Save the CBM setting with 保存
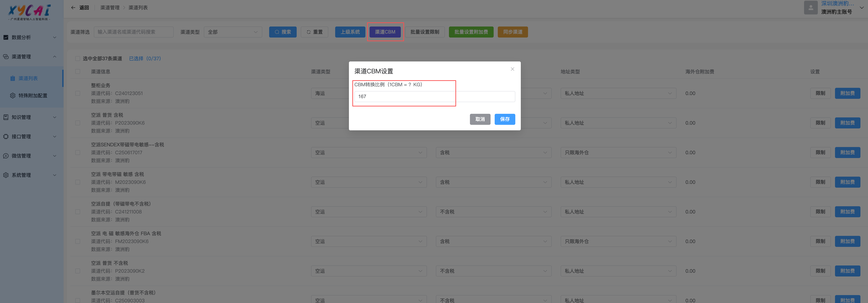 click(x=504, y=119)
